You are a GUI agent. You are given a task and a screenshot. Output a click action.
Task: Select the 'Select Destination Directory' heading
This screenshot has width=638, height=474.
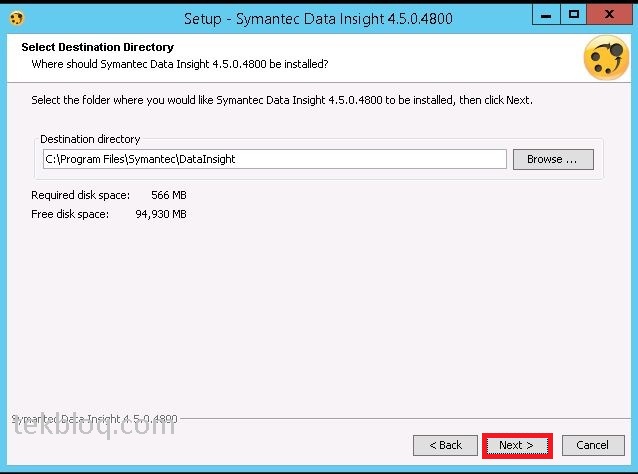coord(98,47)
